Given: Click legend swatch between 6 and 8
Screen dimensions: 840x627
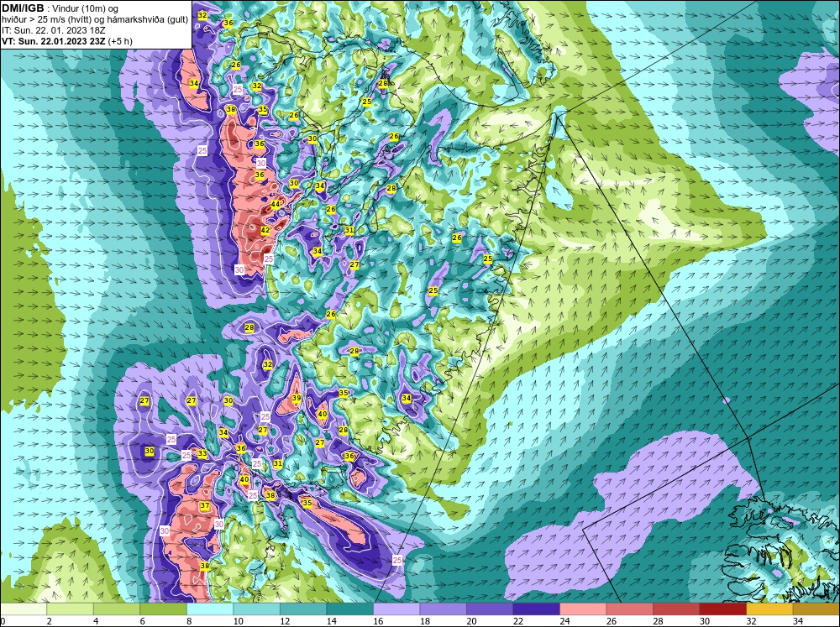Looking at the screenshot, I should pyautogui.click(x=164, y=609).
